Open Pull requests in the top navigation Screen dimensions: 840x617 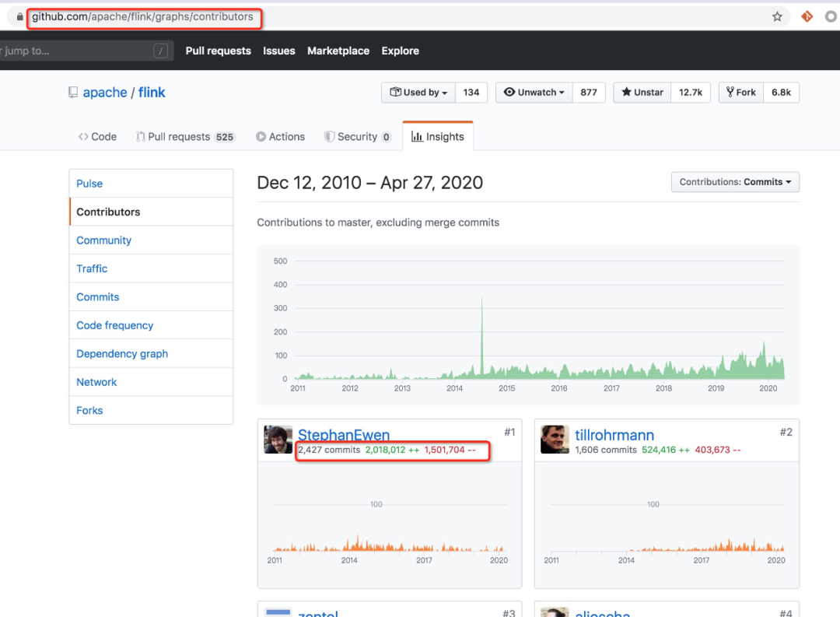coord(218,51)
